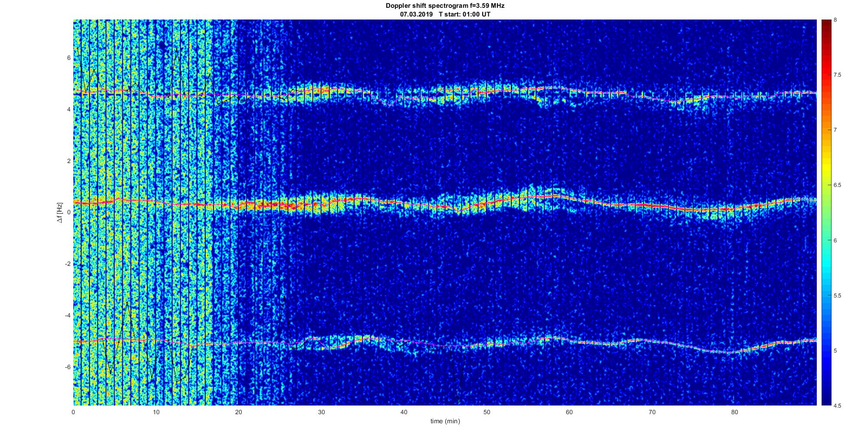Click the colorbar tick label '6.5'
Image resolution: width=868 pixels, height=435 pixels.
837,185
